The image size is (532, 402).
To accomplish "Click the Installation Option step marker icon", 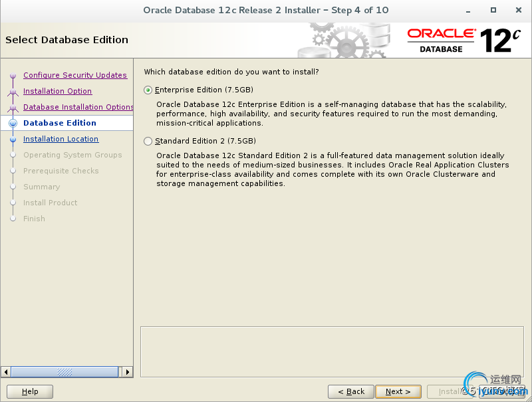I will pos(13,91).
